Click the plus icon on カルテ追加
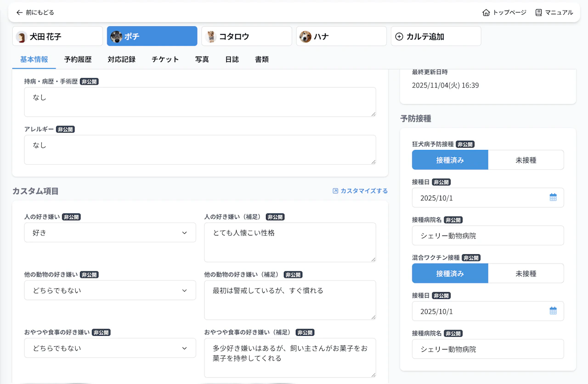Viewport: 588px width, 384px height. point(399,36)
